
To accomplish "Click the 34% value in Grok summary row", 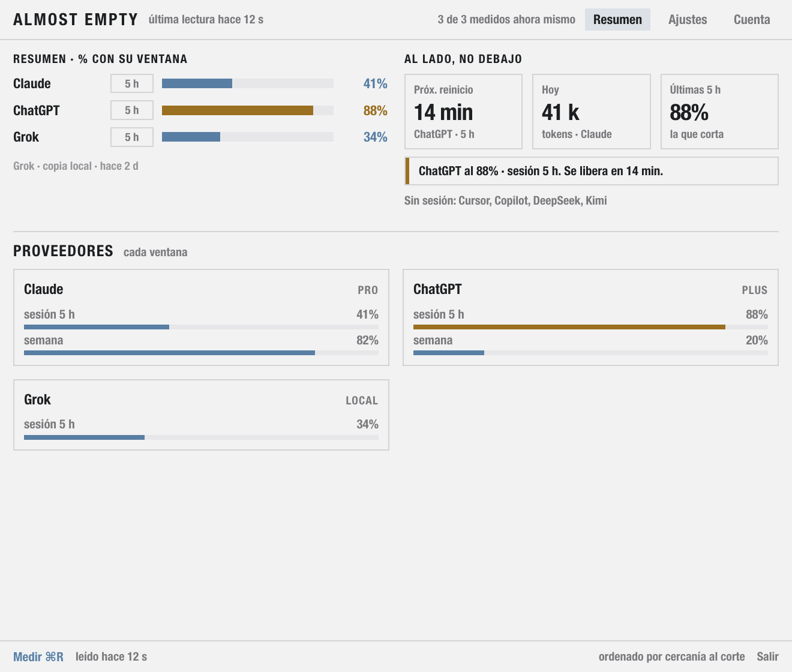I will click(x=375, y=137).
